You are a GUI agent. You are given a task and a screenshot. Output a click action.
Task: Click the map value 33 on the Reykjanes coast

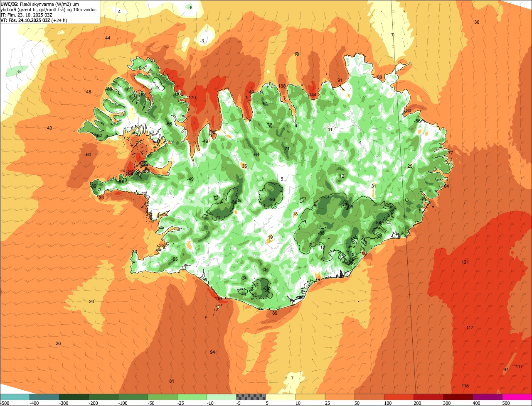click(134, 252)
